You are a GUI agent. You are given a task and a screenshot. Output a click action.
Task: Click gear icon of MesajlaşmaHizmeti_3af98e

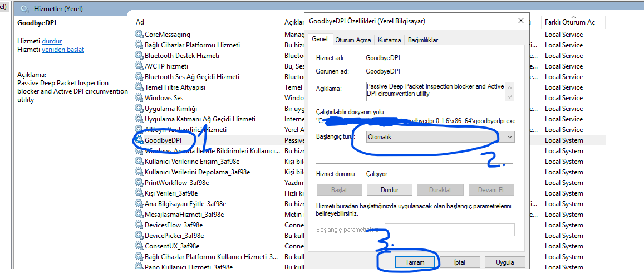139,214
